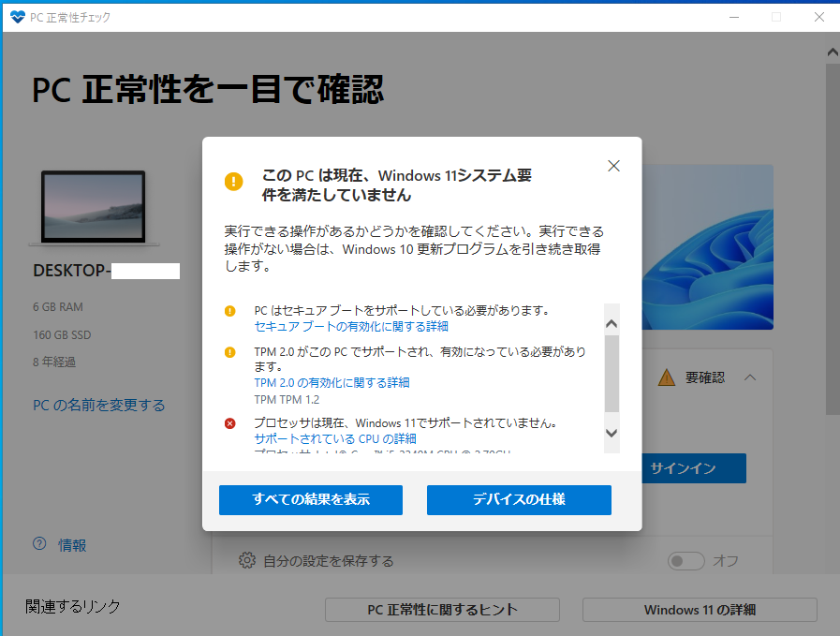
Task: Click the red processor error icon
Action: pos(230,423)
